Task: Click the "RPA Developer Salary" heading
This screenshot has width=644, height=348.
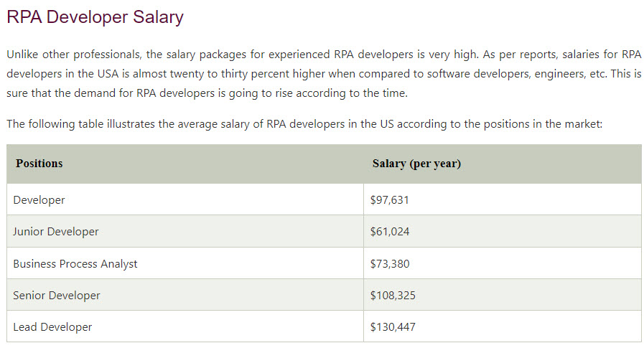Action: (95, 17)
